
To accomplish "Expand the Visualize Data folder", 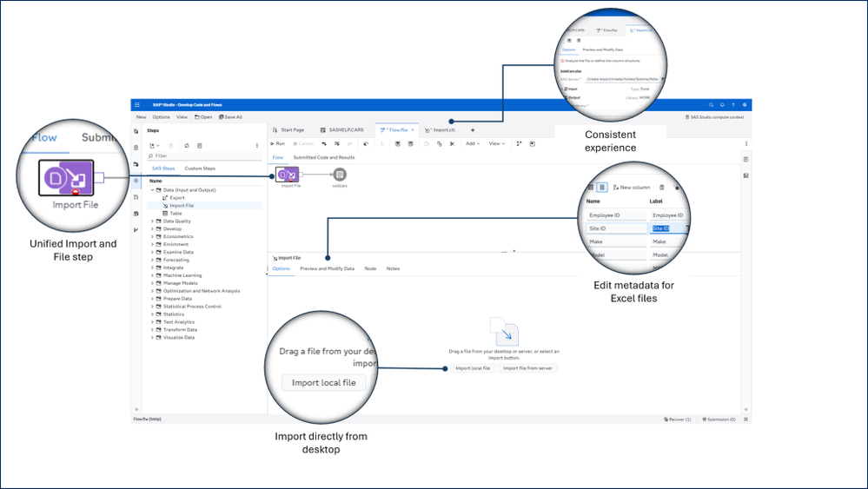I will pyautogui.click(x=153, y=337).
